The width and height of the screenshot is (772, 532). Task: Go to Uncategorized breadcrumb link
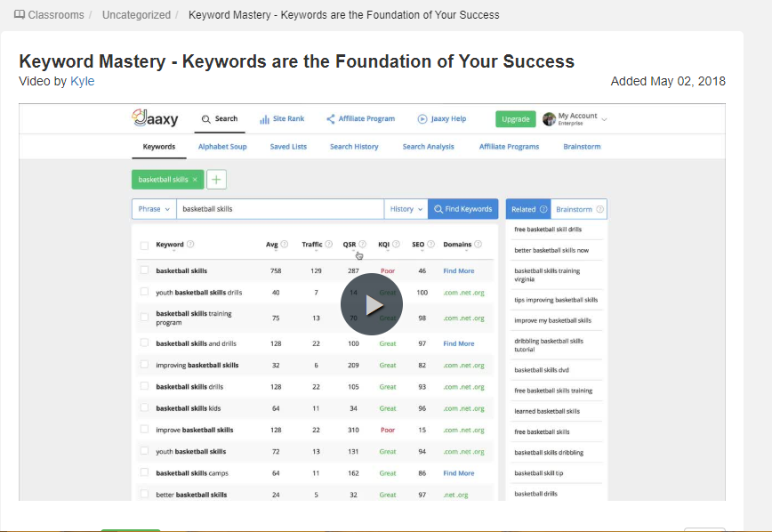click(x=136, y=15)
